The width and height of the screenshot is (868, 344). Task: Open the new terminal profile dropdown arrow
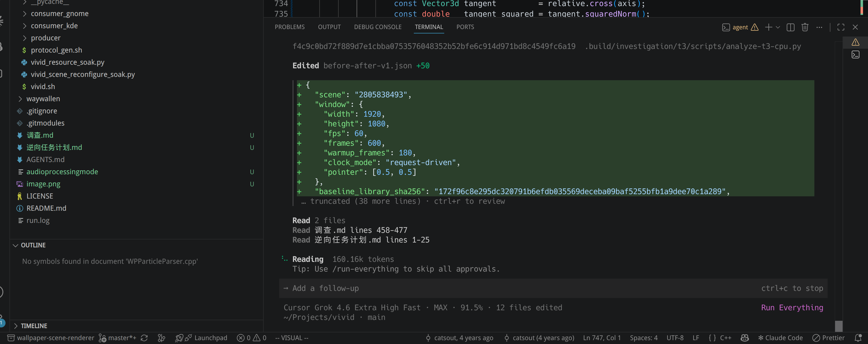click(778, 27)
